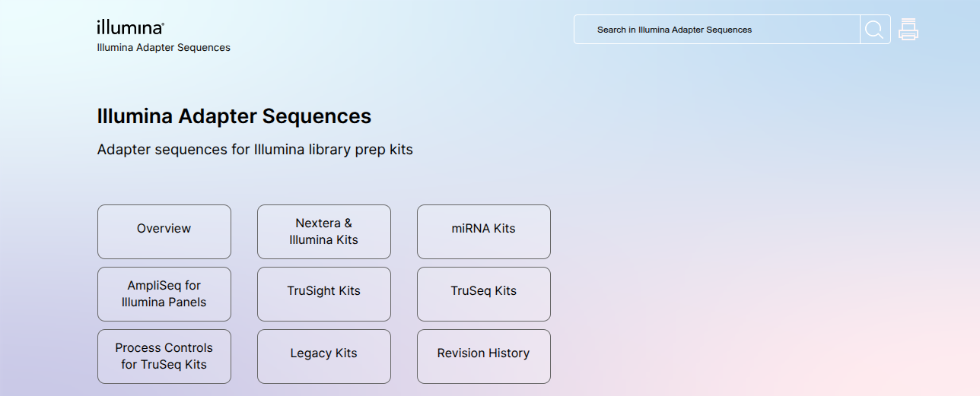The width and height of the screenshot is (980, 396).
Task: Click the search box placeholder text
Action: pyautogui.click(x=674, y=30)
